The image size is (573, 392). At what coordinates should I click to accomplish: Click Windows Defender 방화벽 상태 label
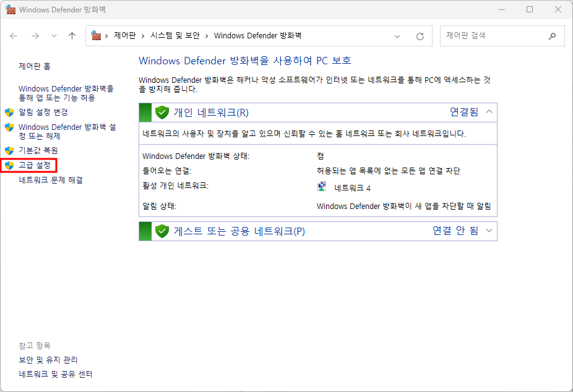coord(196,156)
